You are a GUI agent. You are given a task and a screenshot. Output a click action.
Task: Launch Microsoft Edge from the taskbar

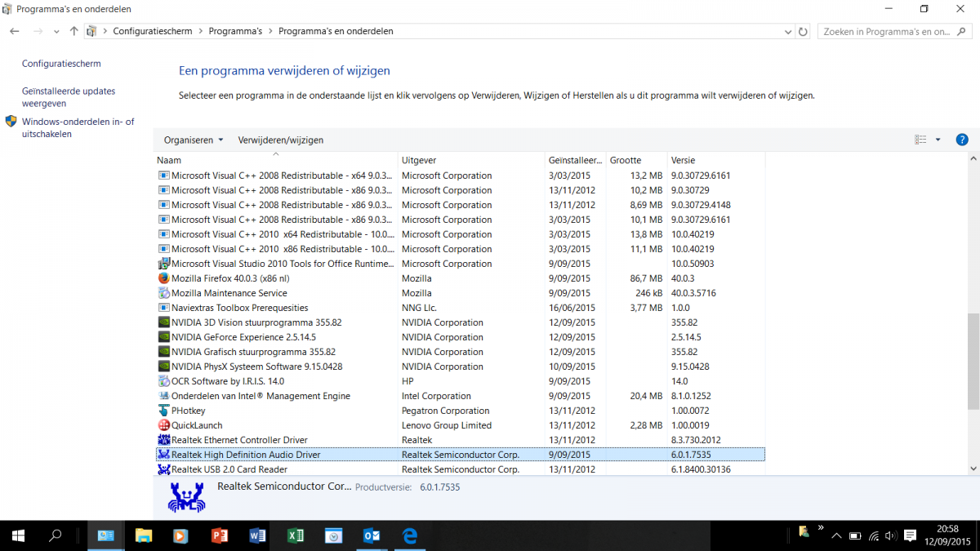410,535
